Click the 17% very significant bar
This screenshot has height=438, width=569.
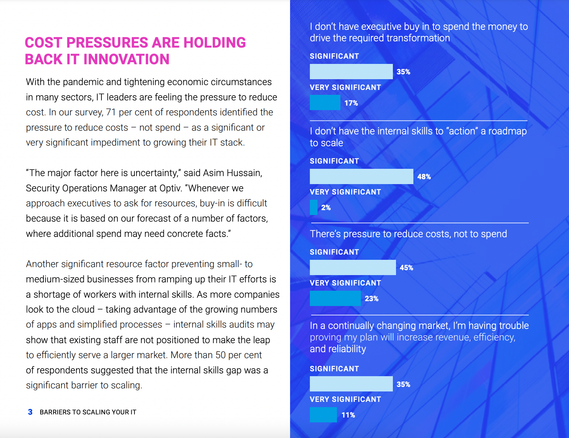[325, 103]
